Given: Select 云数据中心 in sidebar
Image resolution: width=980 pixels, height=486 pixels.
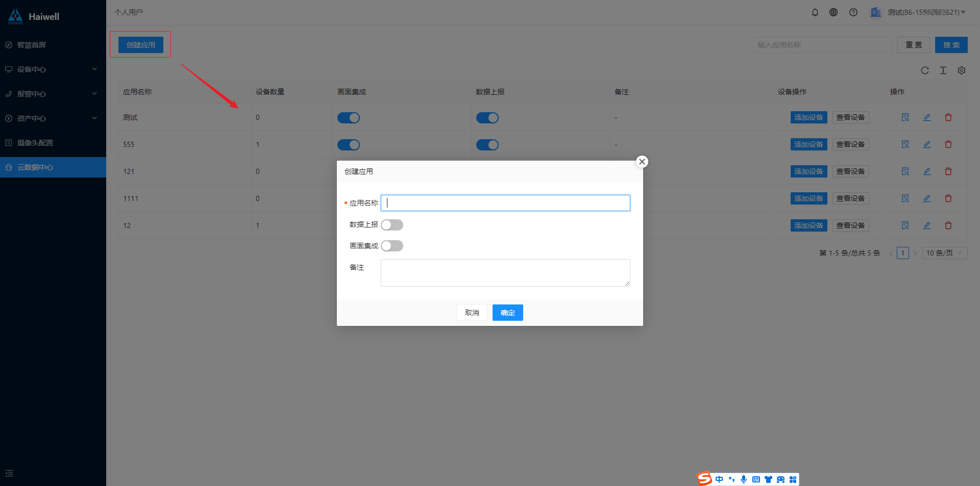Looking at the screenshot, I should click(53, 167).
